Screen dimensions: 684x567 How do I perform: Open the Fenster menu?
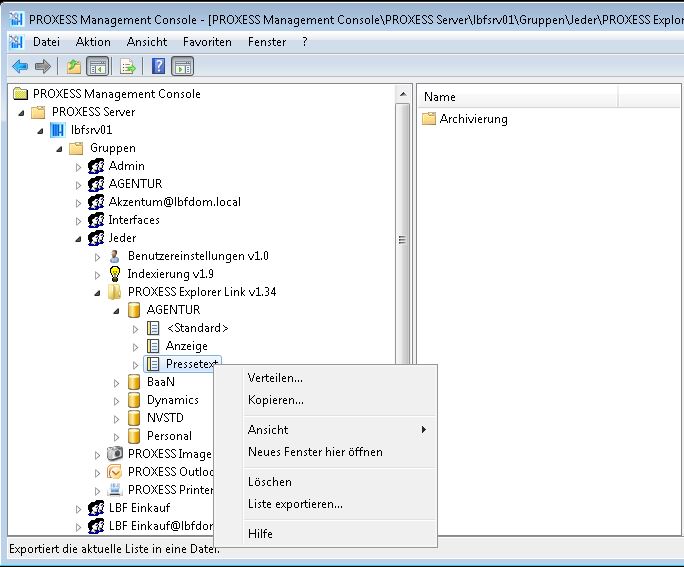coord(267,42)
